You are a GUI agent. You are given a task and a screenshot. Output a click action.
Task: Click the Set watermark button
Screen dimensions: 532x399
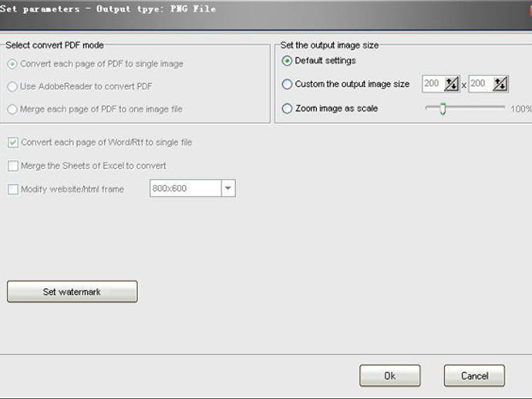(x=72, y=291)
